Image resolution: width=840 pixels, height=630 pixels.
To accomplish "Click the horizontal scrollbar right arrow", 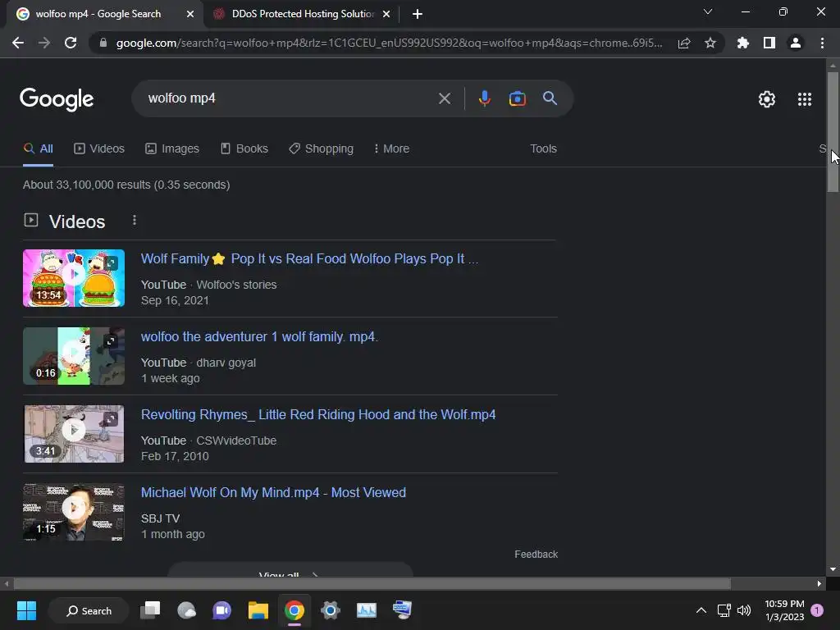I will click(x=819, y=583).
